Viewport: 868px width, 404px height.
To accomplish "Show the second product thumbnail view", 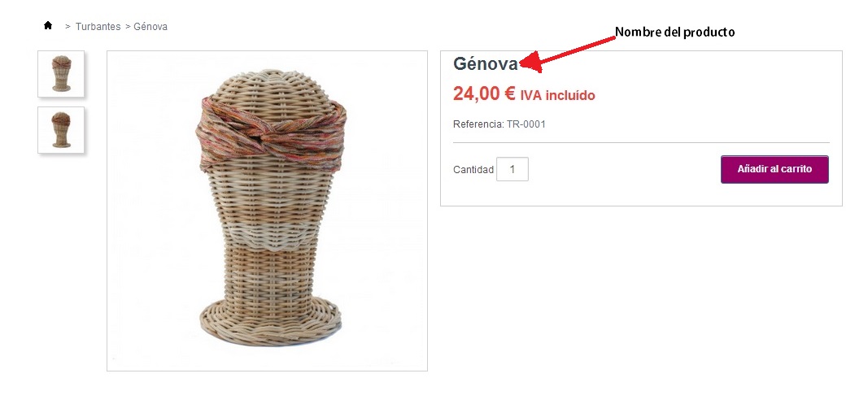I will tap(61, 129).
